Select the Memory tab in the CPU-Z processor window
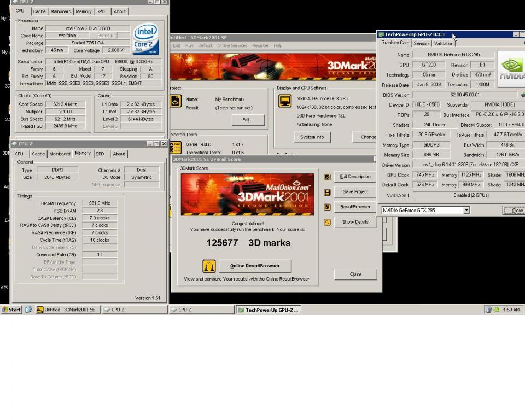Viewport: 525px width, 420px height. (x=83, y=11)
